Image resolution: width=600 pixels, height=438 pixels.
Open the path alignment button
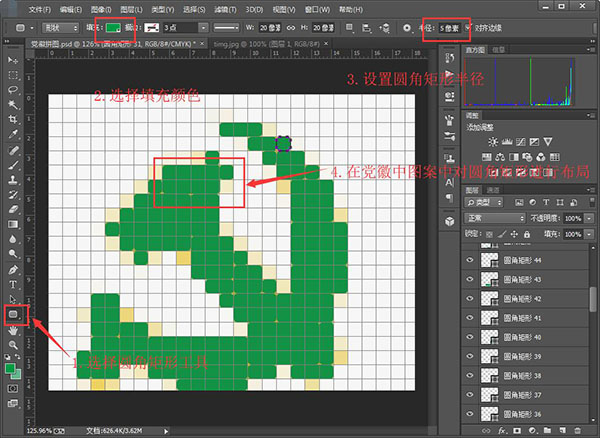(x=366, y=28)
